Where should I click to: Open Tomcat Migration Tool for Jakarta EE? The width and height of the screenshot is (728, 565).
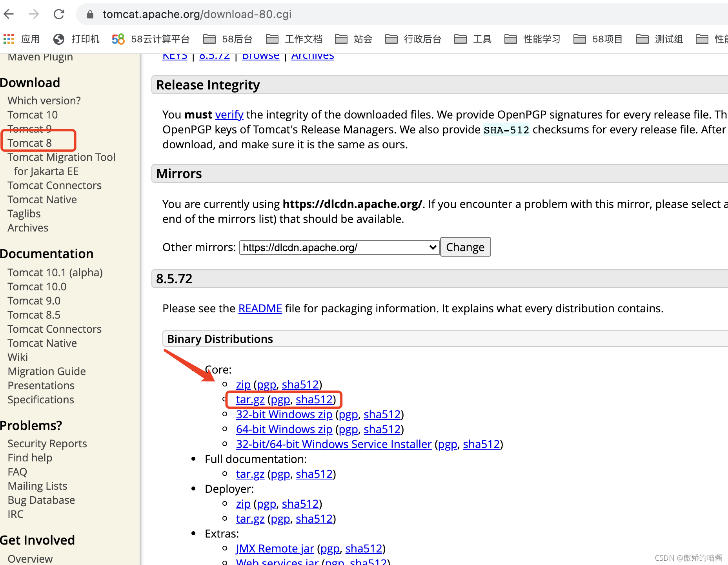tap(61, 164)
